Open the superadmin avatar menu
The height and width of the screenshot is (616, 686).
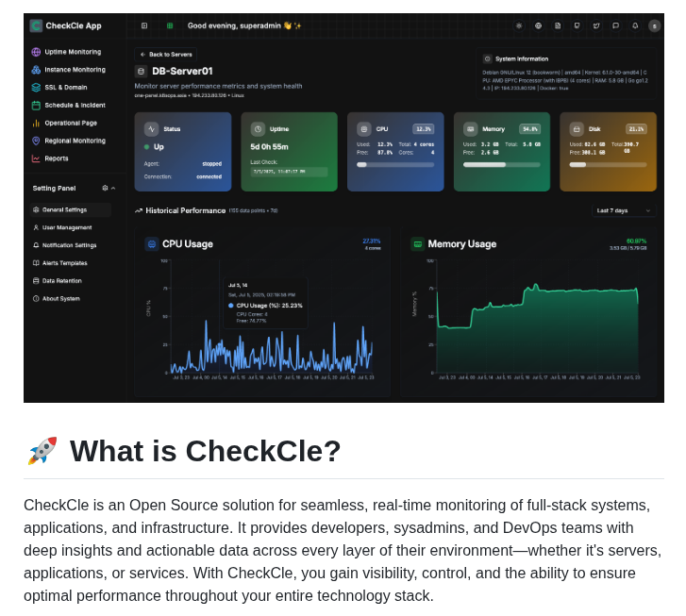click(x=655, y=26)
